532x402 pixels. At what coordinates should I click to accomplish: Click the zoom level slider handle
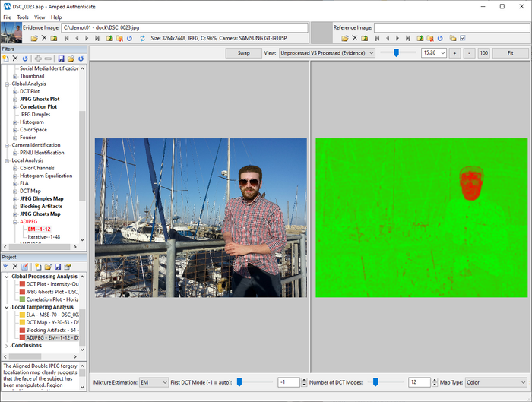click(x=396, y=53)
